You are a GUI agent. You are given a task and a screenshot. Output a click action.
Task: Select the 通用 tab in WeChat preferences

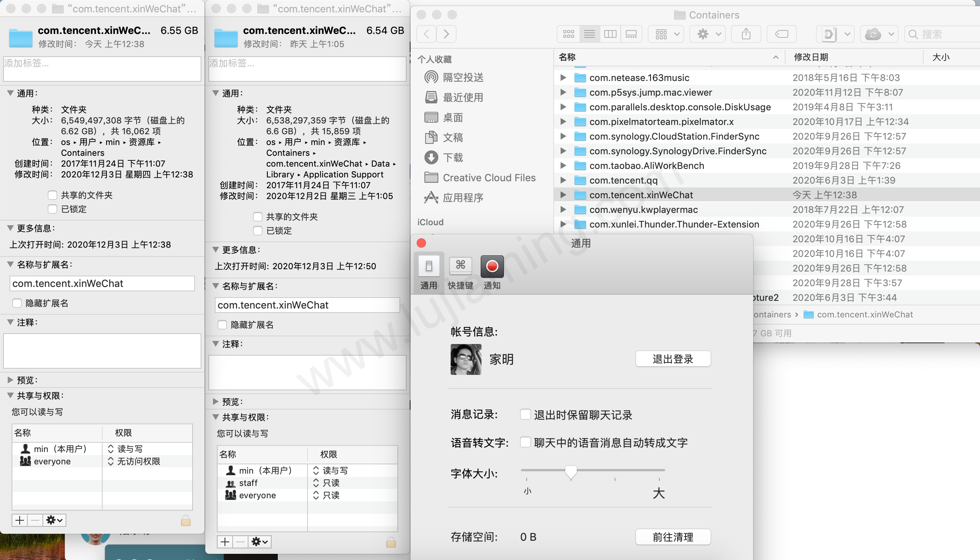(x=429, y=272)
